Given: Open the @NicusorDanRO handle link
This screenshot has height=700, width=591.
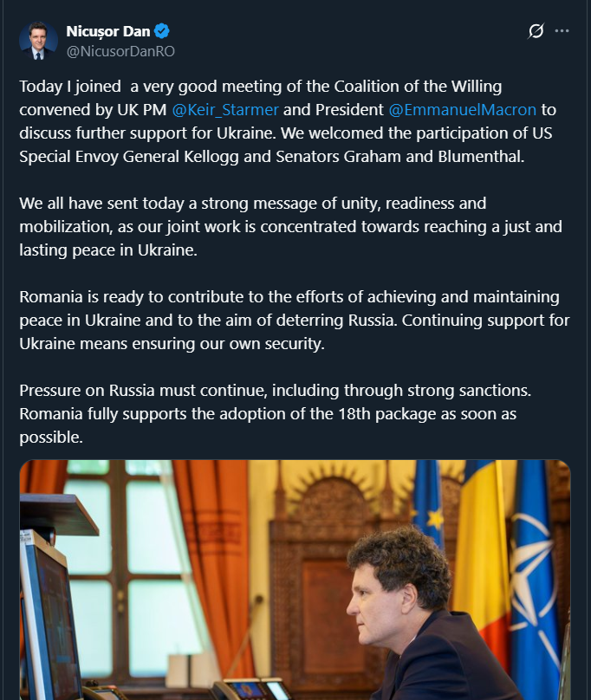Looking at the screenshot, I should click(x=120, y=51).
